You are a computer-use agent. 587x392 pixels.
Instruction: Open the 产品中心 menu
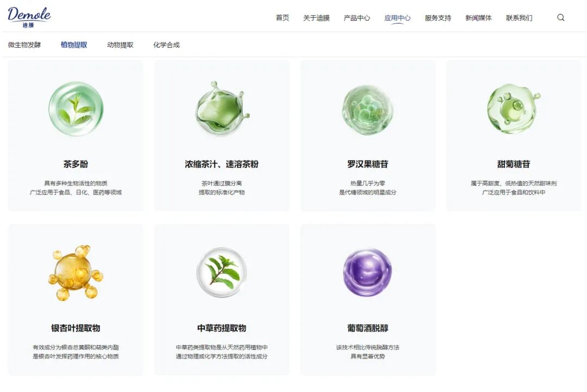pyautogui.click(x=357, y=18)
